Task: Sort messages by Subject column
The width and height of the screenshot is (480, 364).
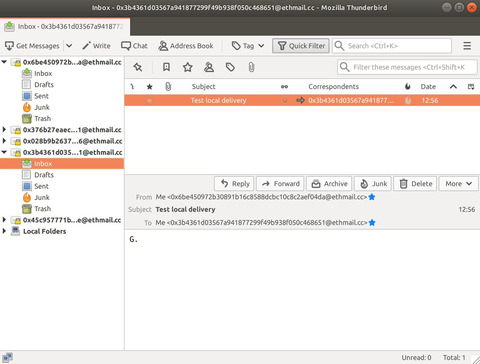Action: (204, 87)
